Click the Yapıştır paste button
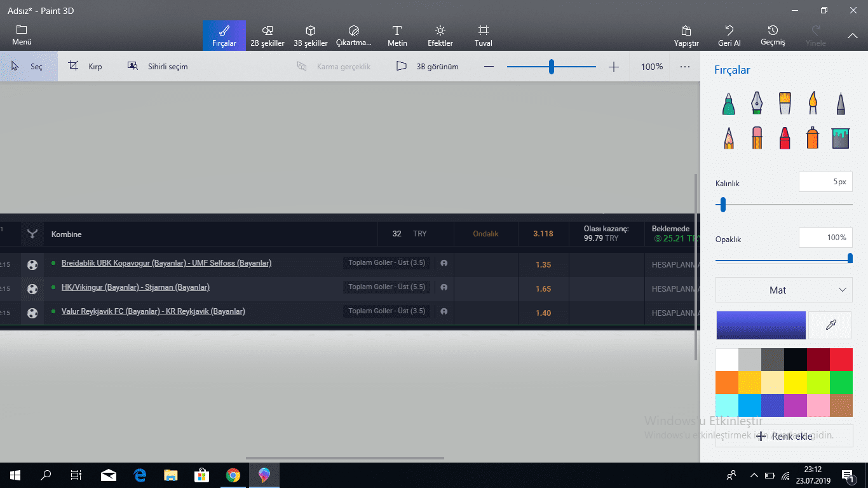The width and height of the screenshot is (868, 488). point(686,36)
